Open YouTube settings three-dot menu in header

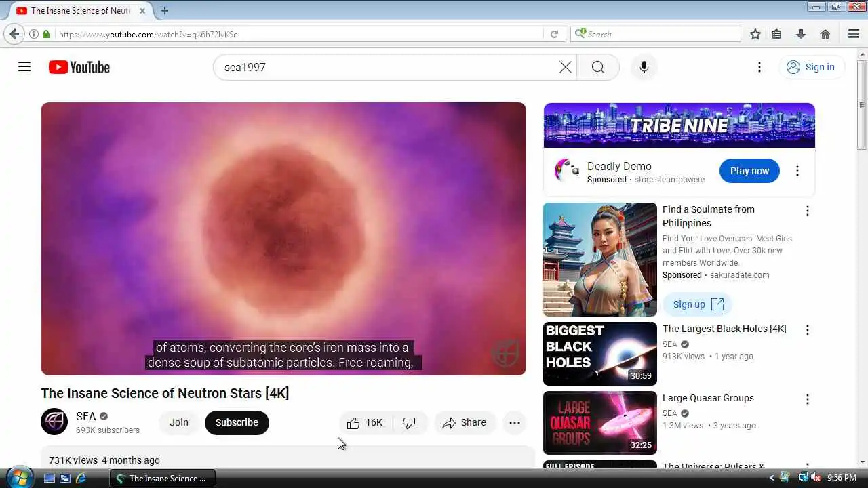tap(759, 67)
